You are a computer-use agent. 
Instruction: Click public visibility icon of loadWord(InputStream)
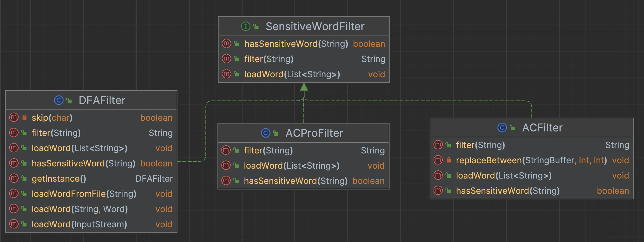point(24,224)
